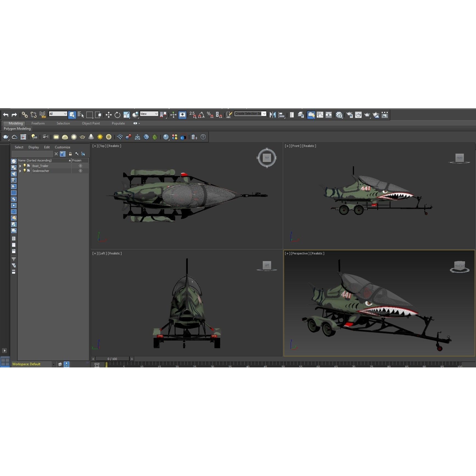476x476 pixels.
Task: Open the View reference coordinate dropdown
Action: [149, 114]
